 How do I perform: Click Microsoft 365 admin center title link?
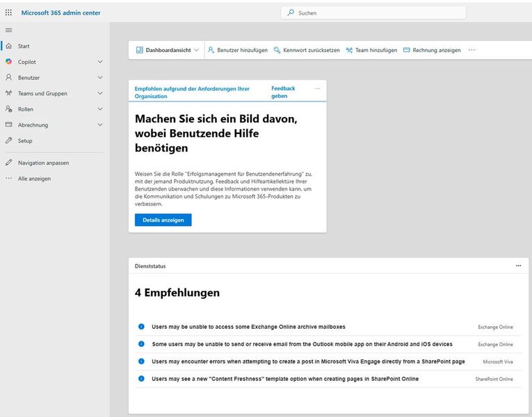point(61,13)
